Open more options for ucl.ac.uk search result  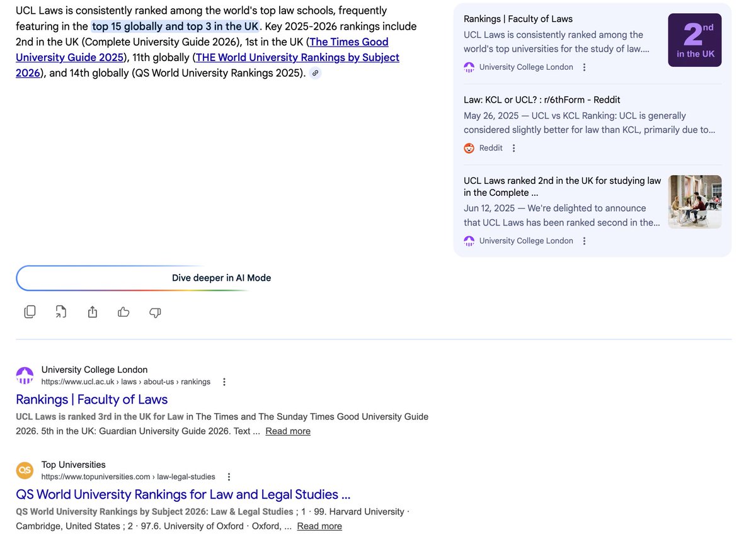224,382
